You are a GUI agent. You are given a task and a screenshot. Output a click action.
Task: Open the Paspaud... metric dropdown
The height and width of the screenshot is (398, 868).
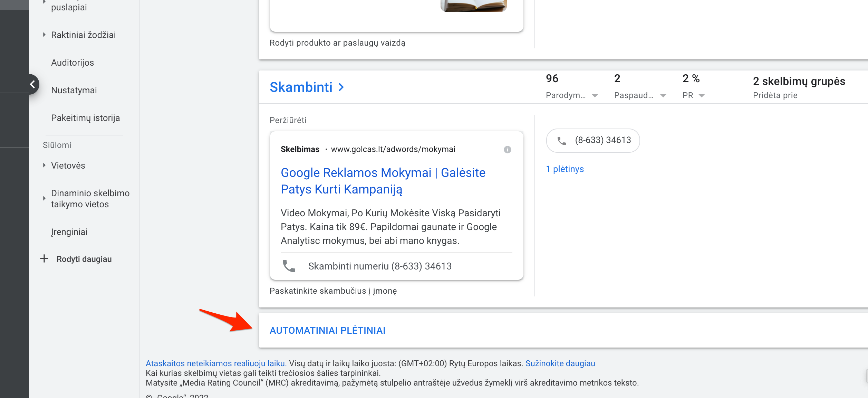coord(663,96)
